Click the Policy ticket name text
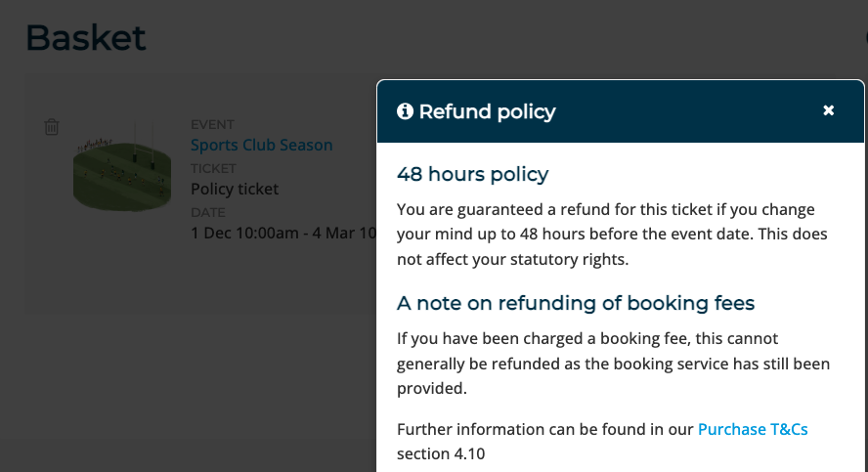 coord(235,189)
